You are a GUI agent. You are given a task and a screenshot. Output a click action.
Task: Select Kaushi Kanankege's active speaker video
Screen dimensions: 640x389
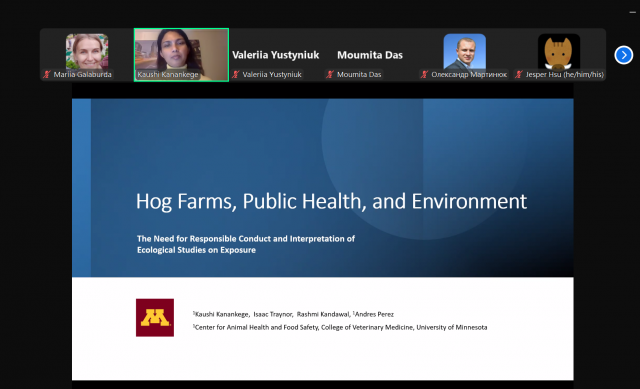point(181,55)
